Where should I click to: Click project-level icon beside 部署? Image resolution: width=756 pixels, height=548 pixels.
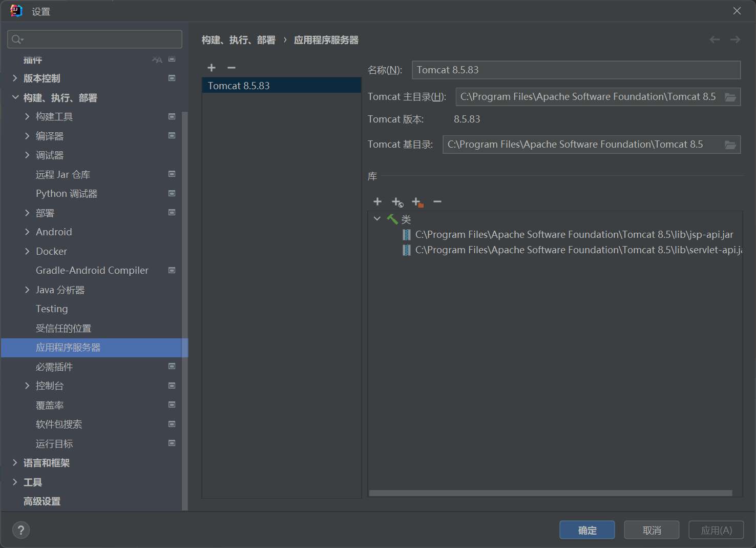click(x=172, y=212)
